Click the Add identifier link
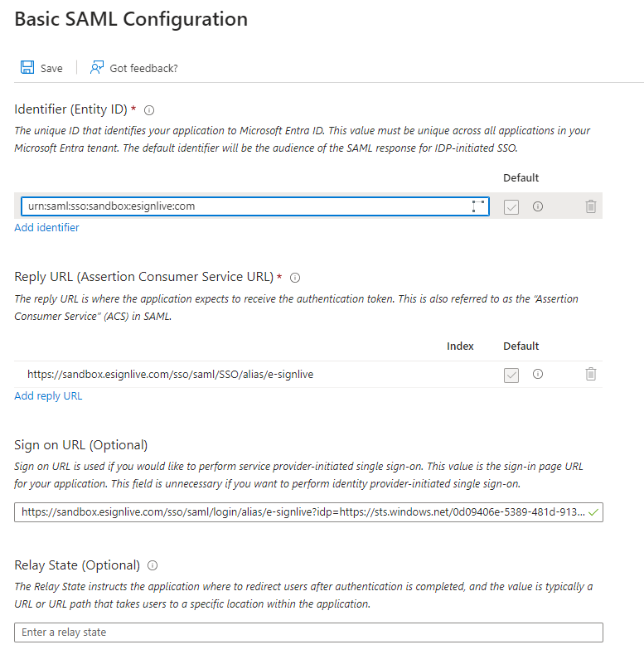 pyautogui.click(x=46, y=227)
